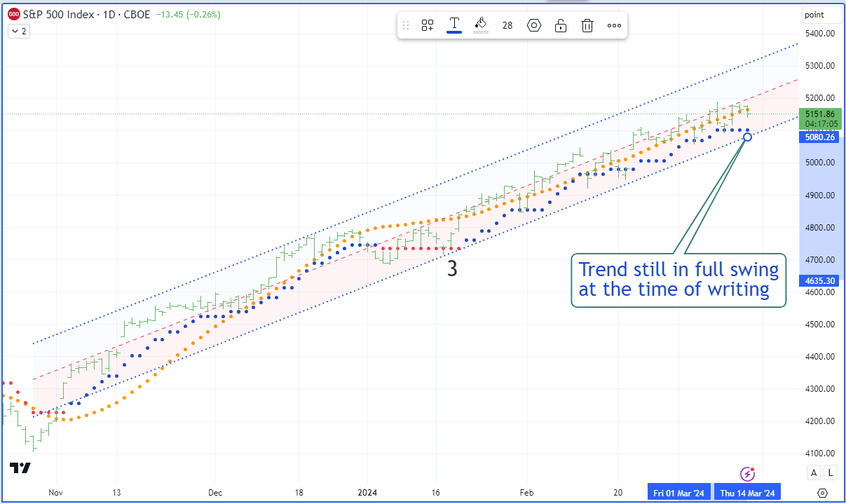Open the background fill paint bucket

click(481, 25)
